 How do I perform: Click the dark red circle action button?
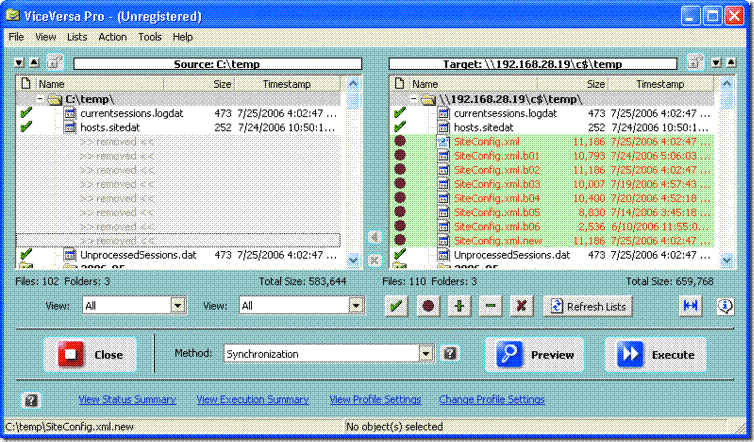tap(428, 306)
